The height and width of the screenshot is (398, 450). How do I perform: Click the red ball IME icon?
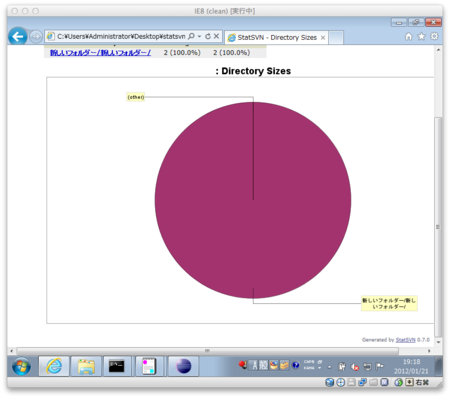(243, 365)
